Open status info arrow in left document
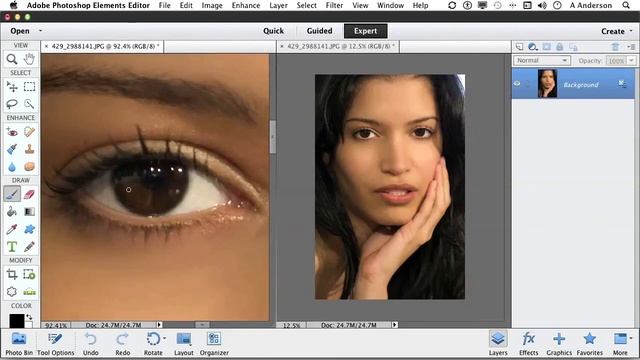 [x=159, y=325]
